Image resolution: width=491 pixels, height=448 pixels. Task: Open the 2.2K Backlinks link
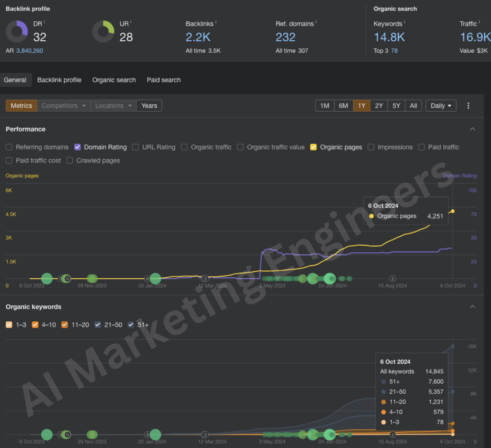tap(198, 37)
